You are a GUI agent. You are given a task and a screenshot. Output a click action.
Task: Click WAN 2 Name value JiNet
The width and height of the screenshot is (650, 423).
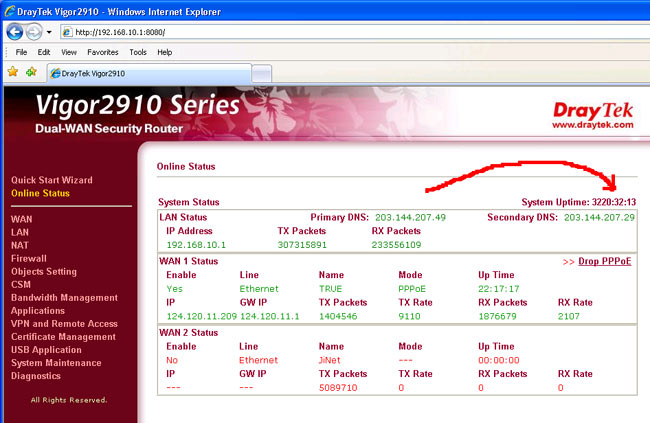[x=330, y=360]
